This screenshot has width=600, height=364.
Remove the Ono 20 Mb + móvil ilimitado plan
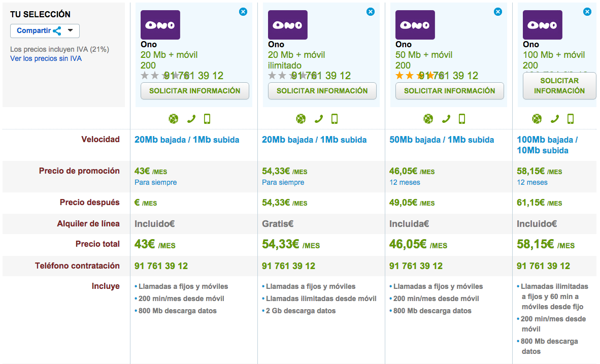(x=371, y=12)
